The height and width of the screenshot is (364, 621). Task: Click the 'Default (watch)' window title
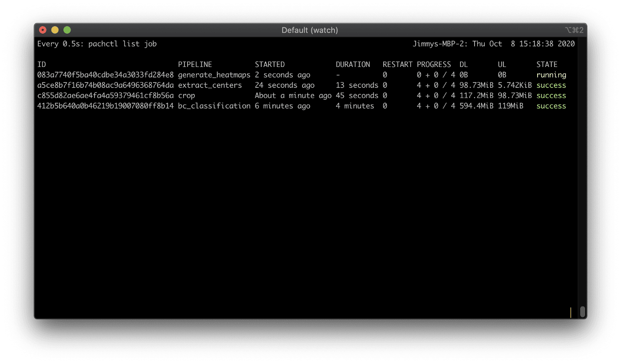[310, 30]
